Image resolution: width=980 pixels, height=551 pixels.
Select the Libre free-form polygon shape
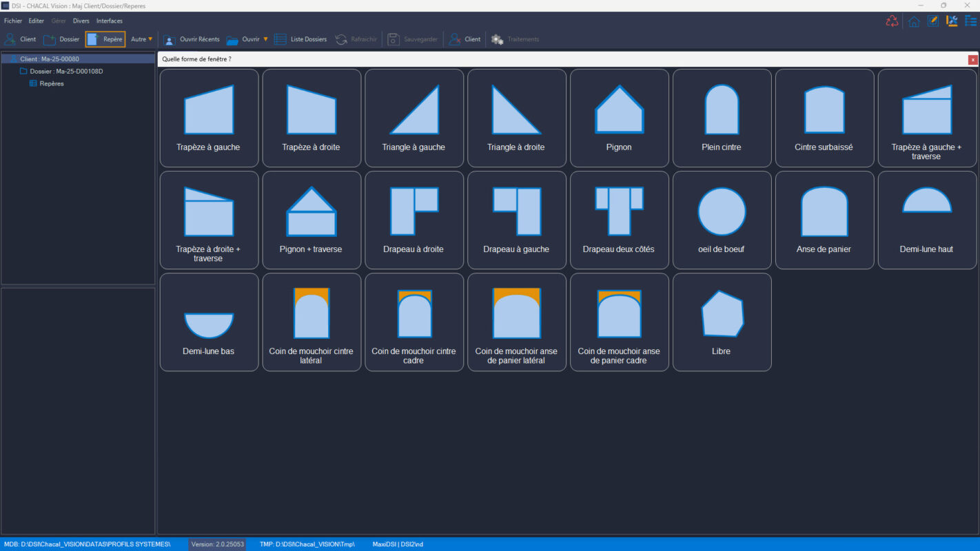pos(722,322)
